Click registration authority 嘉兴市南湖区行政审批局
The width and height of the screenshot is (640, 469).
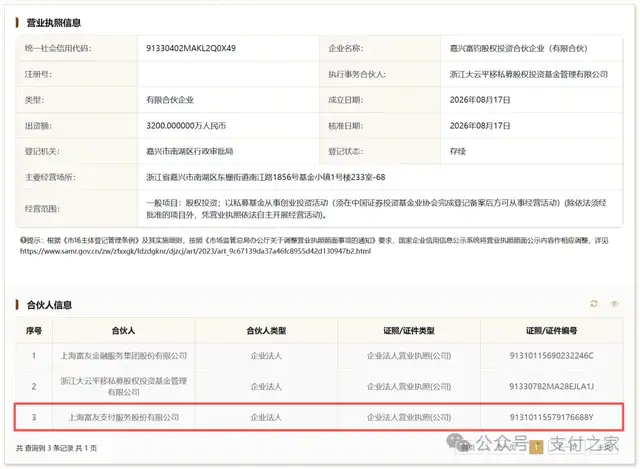tap(190, 151)
